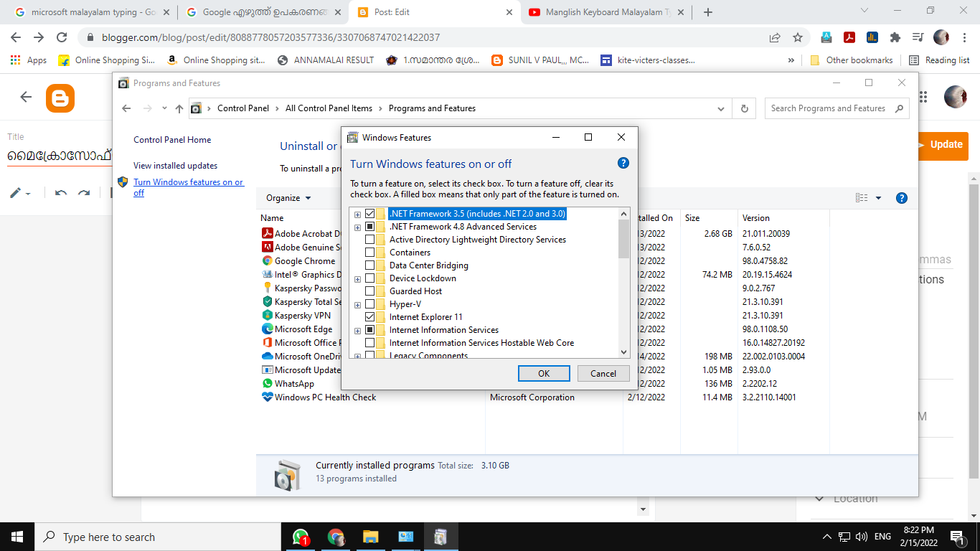This screenshot has height=551, width=980.
Task: Open the notification center icon in taskbar
Action: (957, 537)
